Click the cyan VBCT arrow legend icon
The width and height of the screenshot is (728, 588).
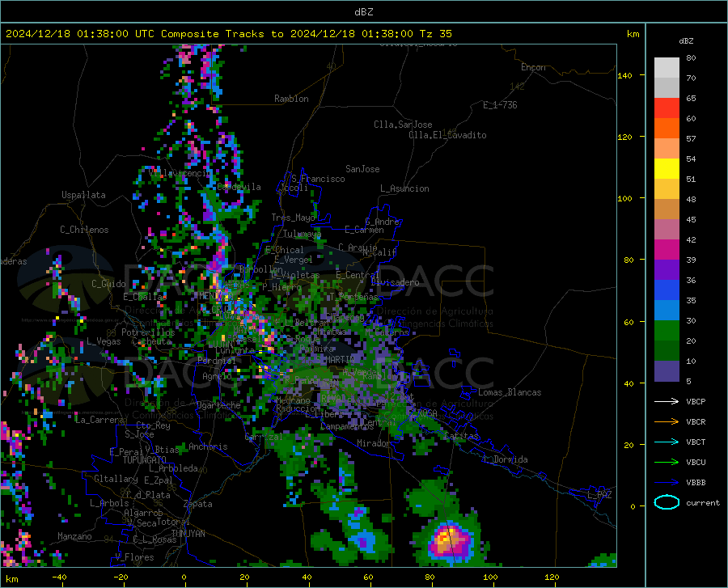click(x=667, y=442)
